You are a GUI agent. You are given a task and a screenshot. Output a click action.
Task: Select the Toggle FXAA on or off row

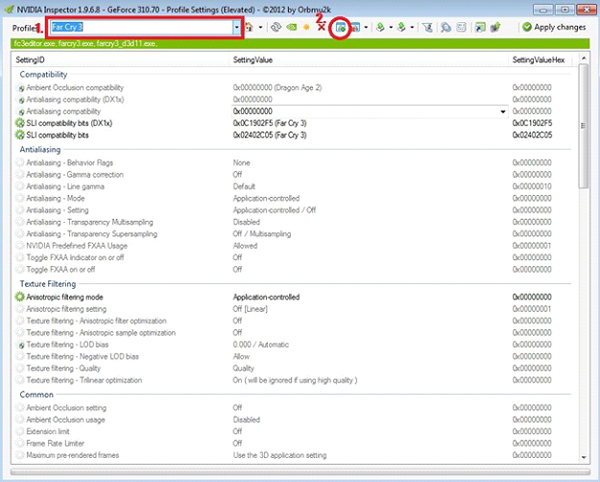[x=295, y=269]
